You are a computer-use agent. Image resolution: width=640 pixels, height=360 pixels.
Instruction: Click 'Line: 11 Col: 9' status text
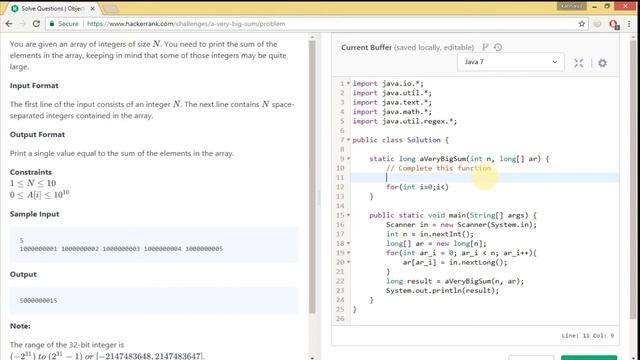[x=587, y=336]
